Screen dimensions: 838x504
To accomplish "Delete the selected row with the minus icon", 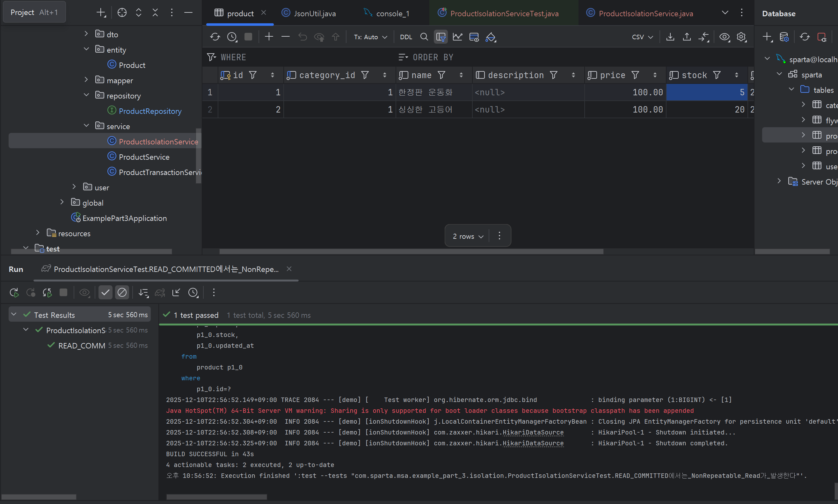I will pyautogui.click(x=286, y=37).
